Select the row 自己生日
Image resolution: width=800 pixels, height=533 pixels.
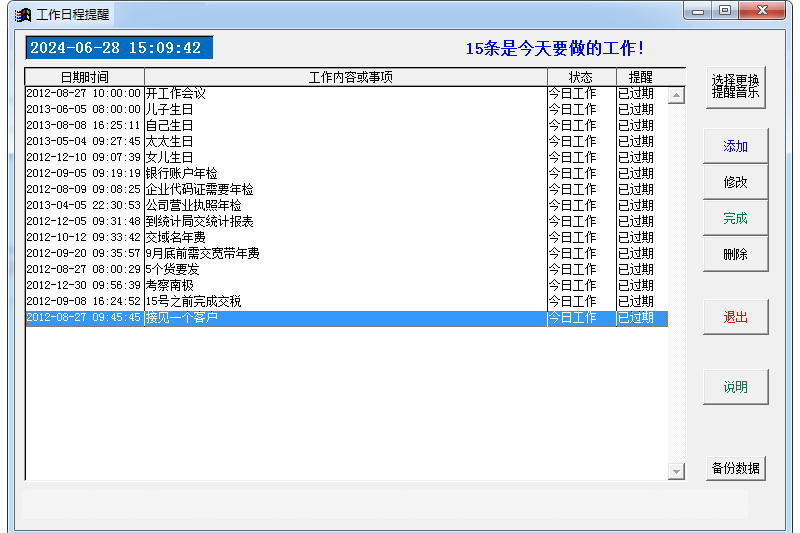pyautogui.click(x=346, y=125)
